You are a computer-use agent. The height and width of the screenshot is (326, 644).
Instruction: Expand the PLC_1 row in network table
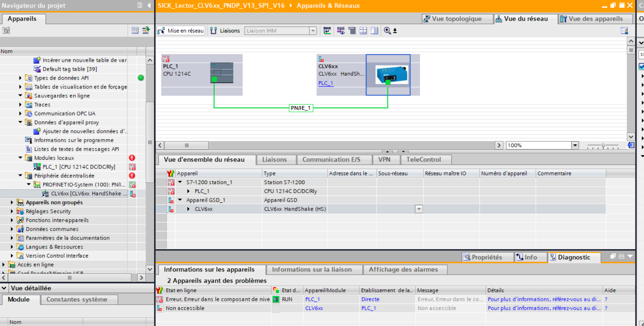coord(189,191)
